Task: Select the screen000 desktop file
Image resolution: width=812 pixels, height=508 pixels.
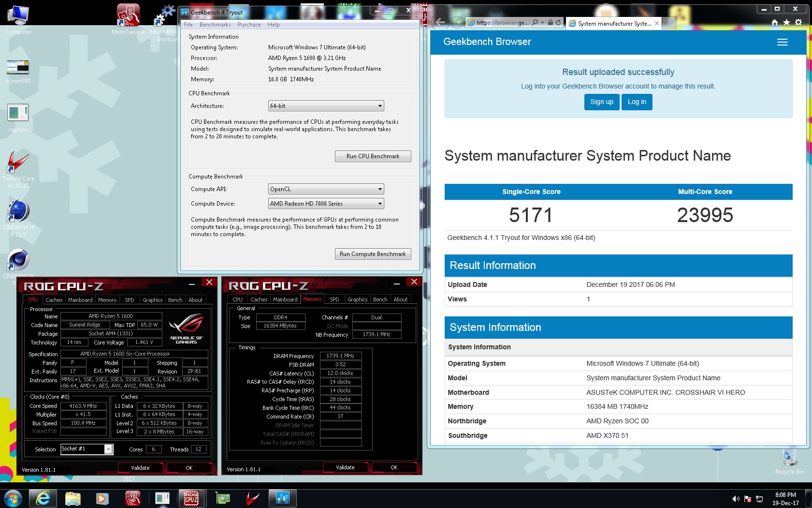Action: click(x=18, y=71)
